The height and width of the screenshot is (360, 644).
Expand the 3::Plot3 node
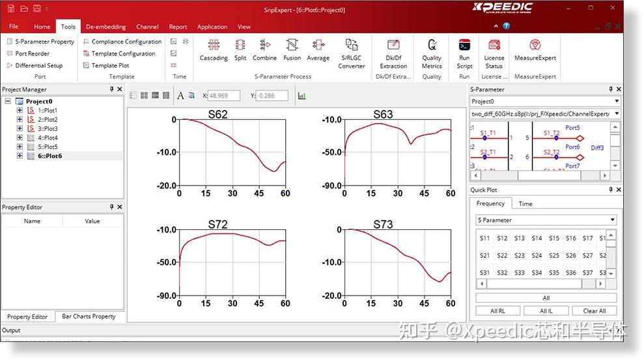click(20, 128)
